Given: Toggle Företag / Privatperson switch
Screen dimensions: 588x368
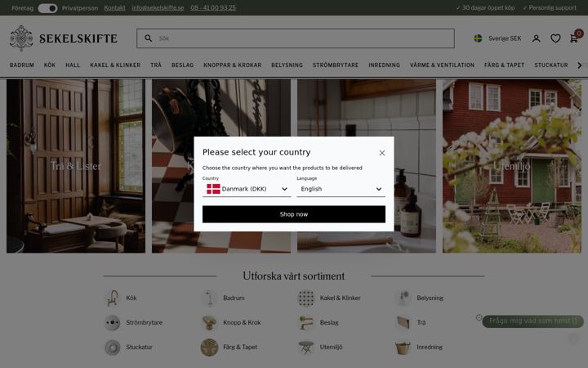Looking at the screenshot, I should (47, 8).
